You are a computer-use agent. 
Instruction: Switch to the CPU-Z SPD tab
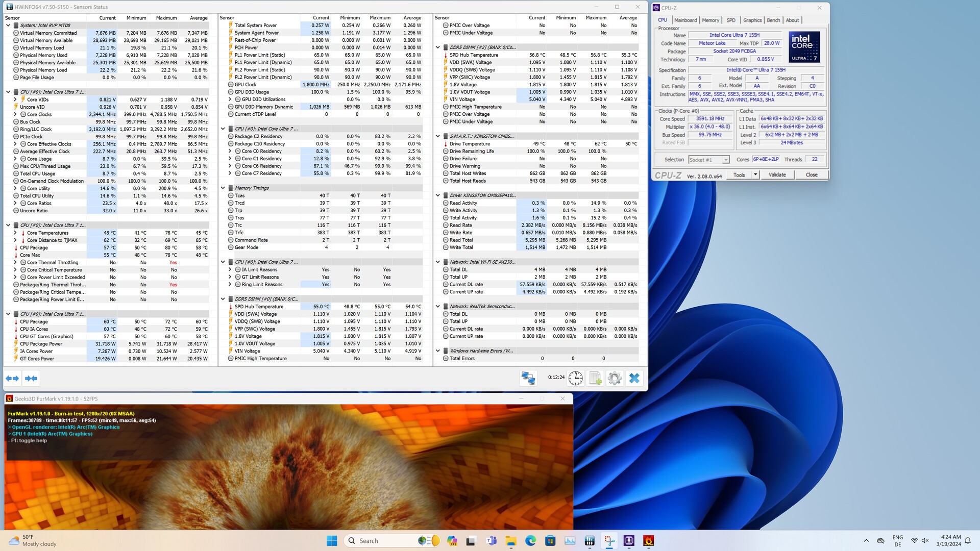(x=731, y=20)
